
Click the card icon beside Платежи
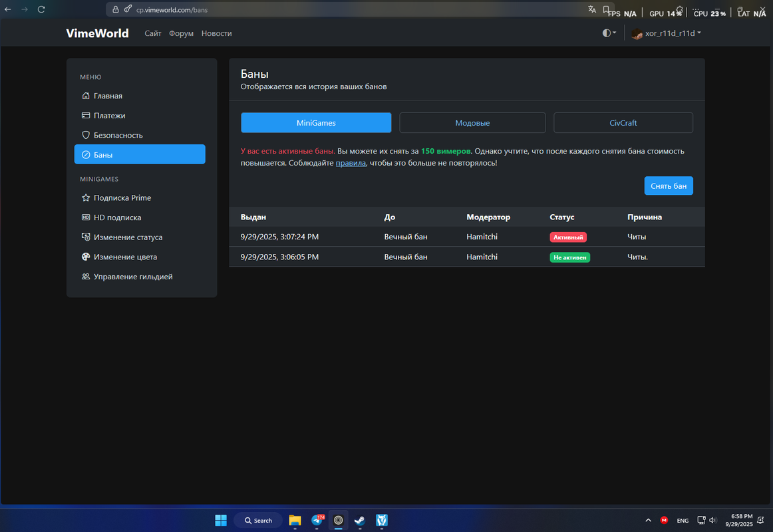click(x=86, y=115)
